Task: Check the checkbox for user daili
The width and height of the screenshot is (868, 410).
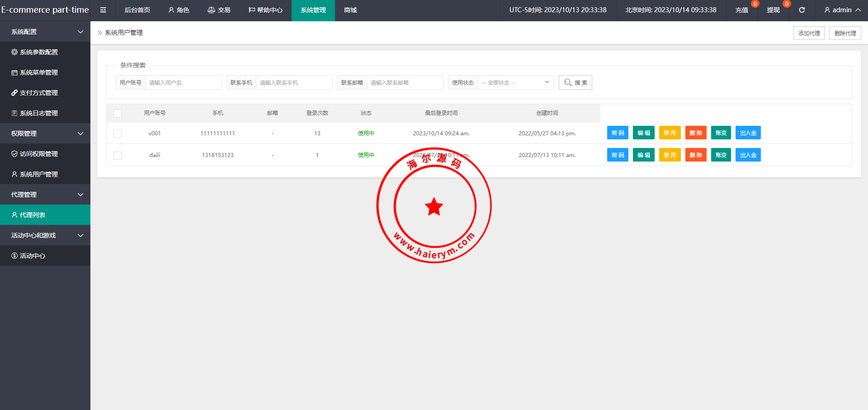Action: (x=118, y=155)
